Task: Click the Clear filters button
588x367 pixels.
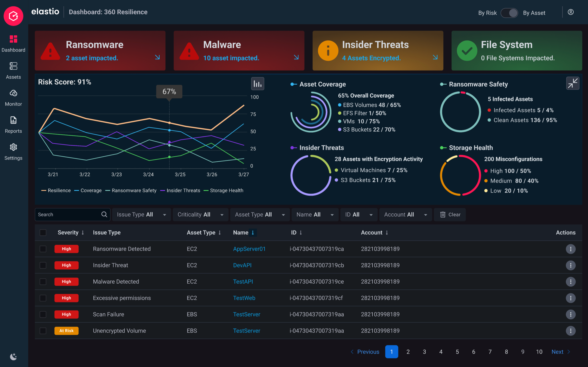Action: pos(450,214)
